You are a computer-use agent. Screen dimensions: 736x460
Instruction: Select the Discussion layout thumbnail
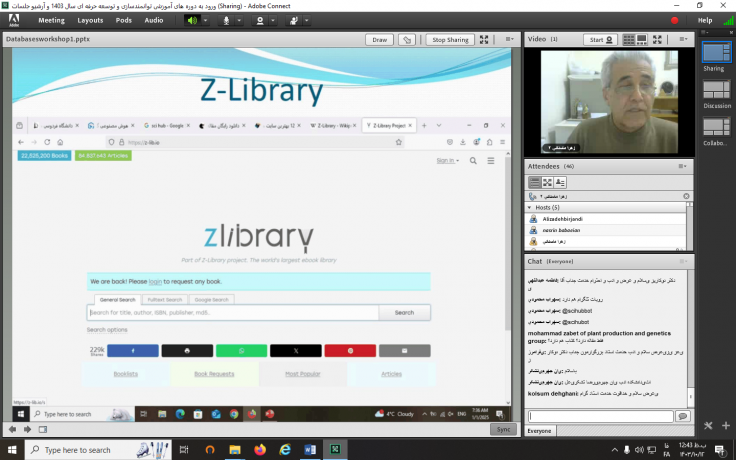point(716,89)
